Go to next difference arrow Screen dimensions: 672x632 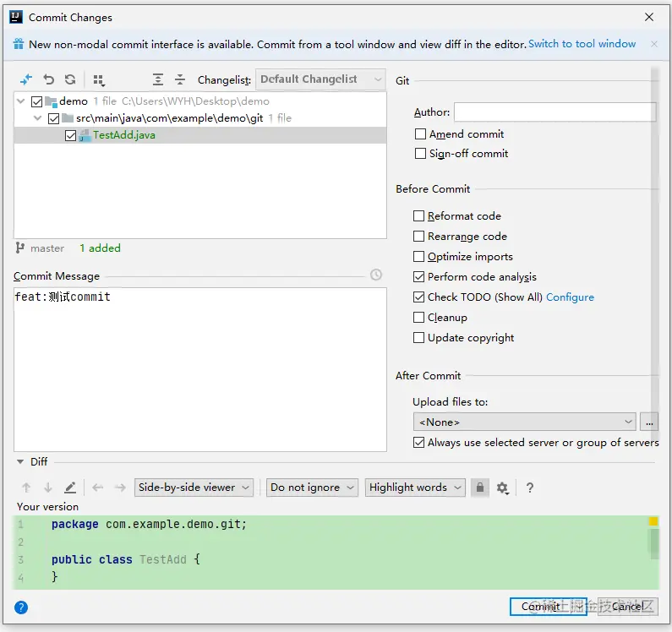point(48,488)
